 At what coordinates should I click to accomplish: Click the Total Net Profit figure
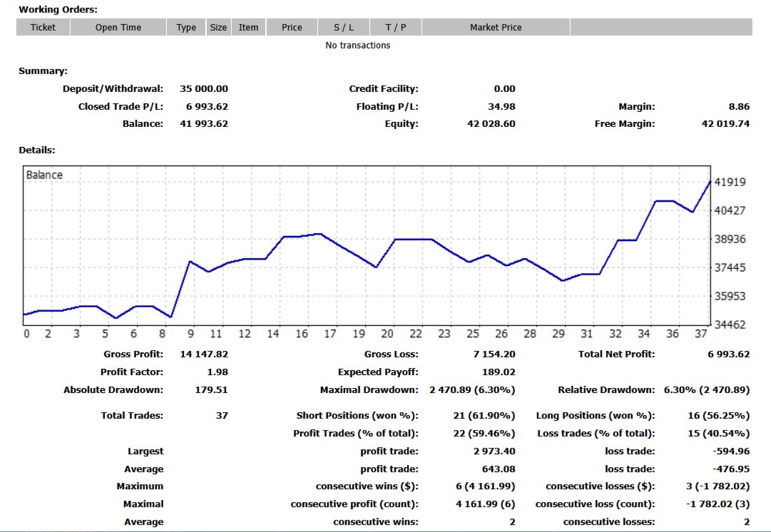[x=731, y=354]
